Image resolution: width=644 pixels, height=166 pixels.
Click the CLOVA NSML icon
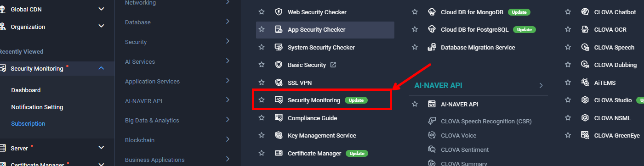585,118
